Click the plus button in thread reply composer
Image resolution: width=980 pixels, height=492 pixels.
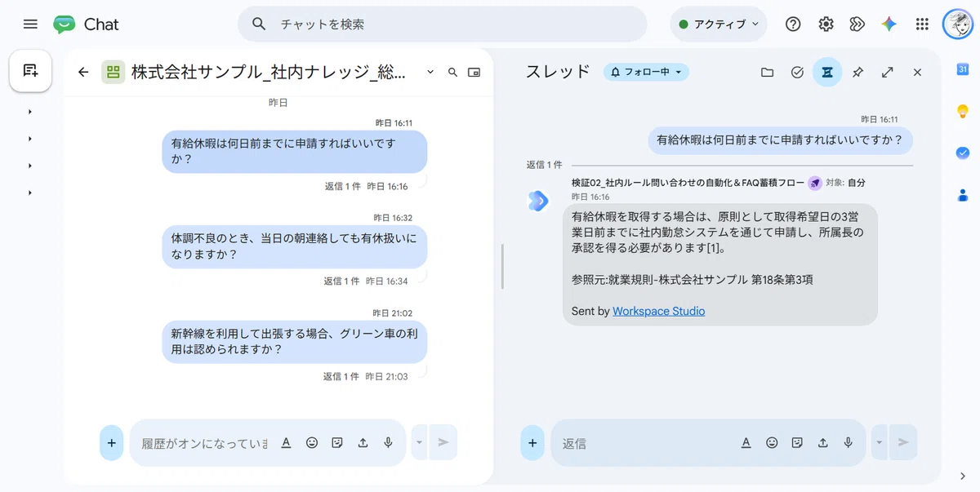tap(532, 443)
